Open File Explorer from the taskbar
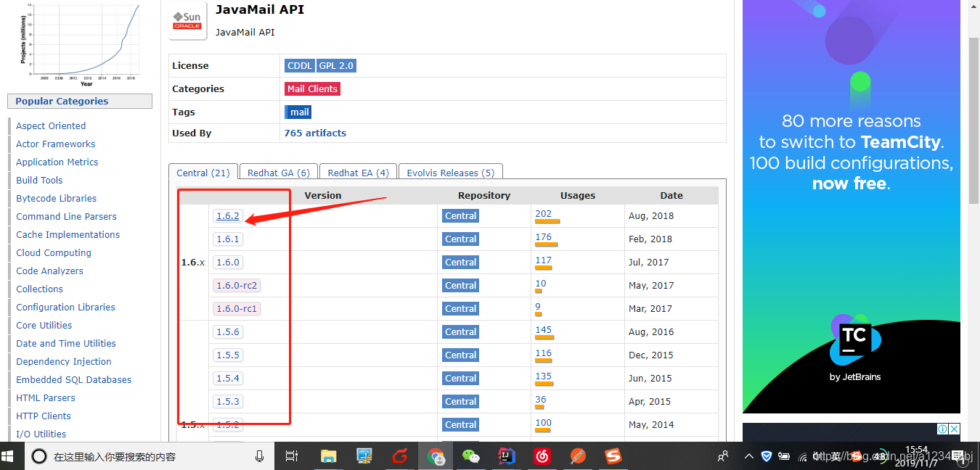980x470 pixels. (x=329, y=456)
